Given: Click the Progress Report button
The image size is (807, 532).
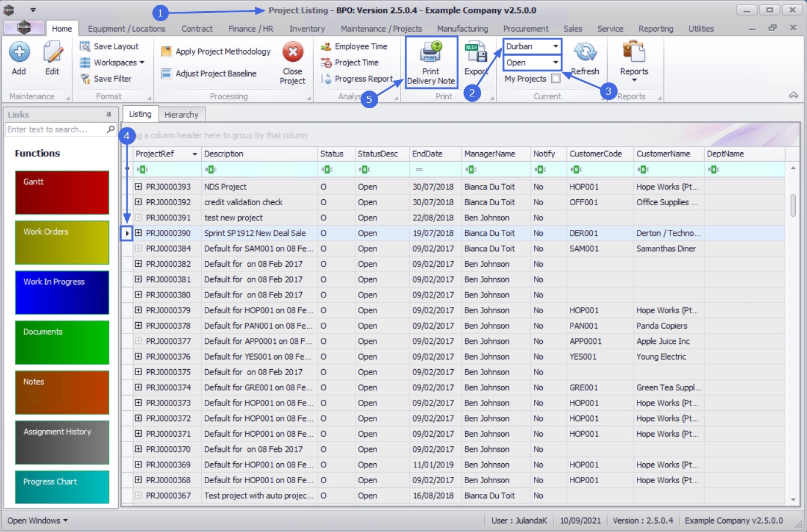Looking at the screenshot, I should (x=363, y=79).
